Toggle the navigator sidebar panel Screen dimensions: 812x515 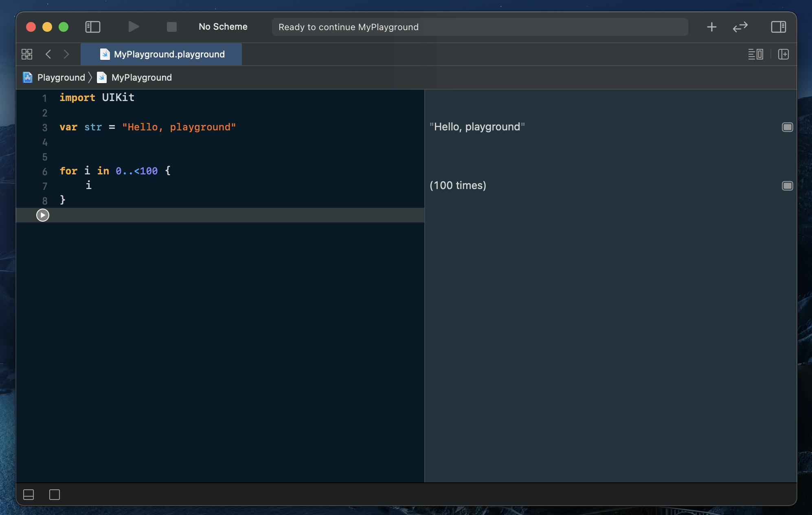click(x=93, y=27)
